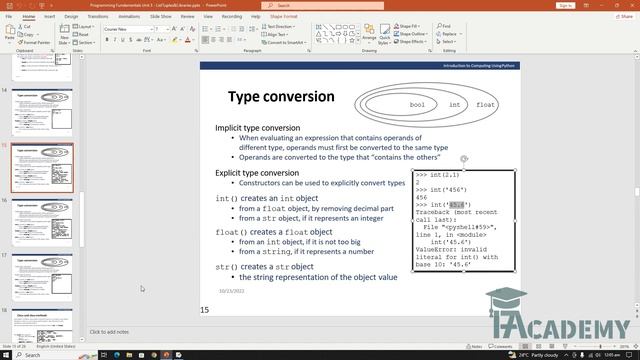Image resolution: width=640 pixels, height=360 pixels.
Task: Decrease list indent level
Action: 233,29
